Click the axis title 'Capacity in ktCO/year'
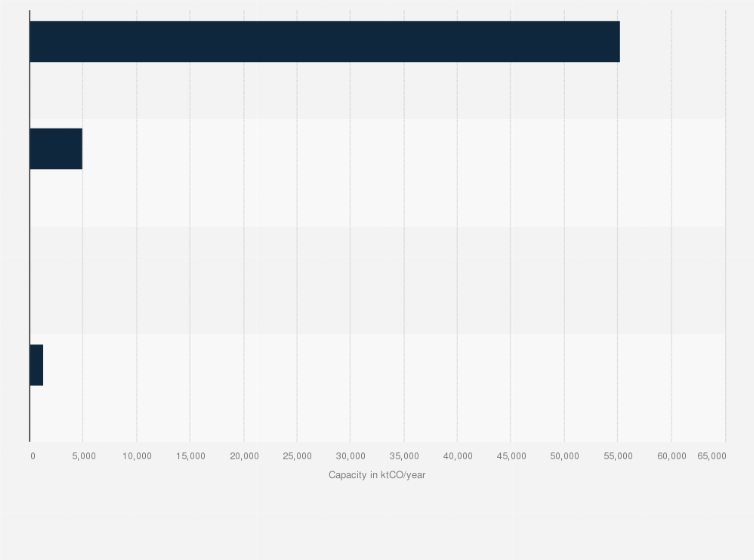 (x=377, y=475)
